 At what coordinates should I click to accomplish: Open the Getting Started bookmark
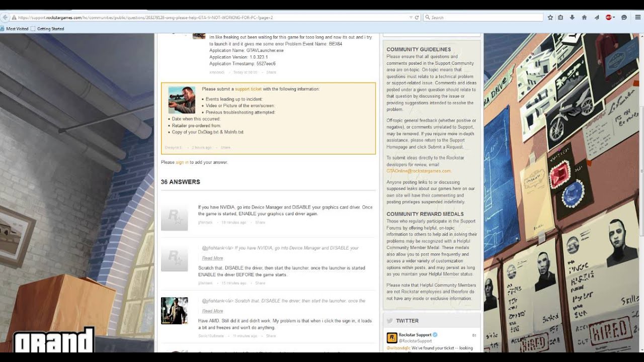point(48,29)
